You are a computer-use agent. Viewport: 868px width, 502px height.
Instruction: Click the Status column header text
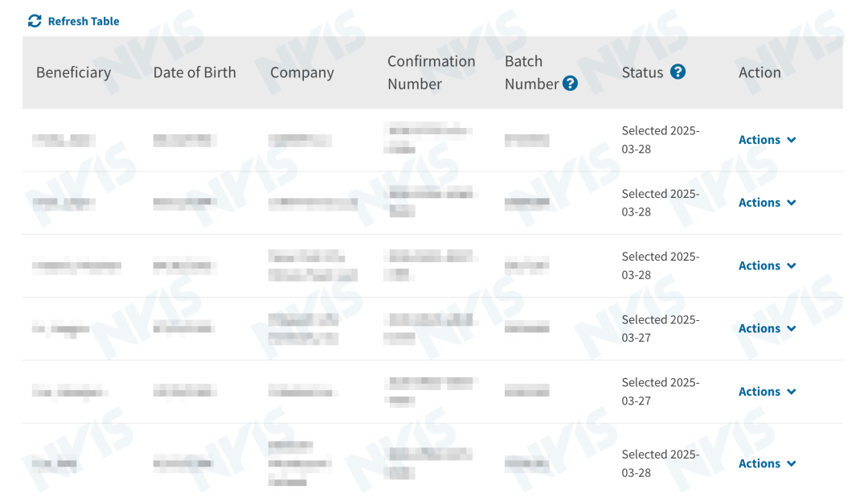642,72
